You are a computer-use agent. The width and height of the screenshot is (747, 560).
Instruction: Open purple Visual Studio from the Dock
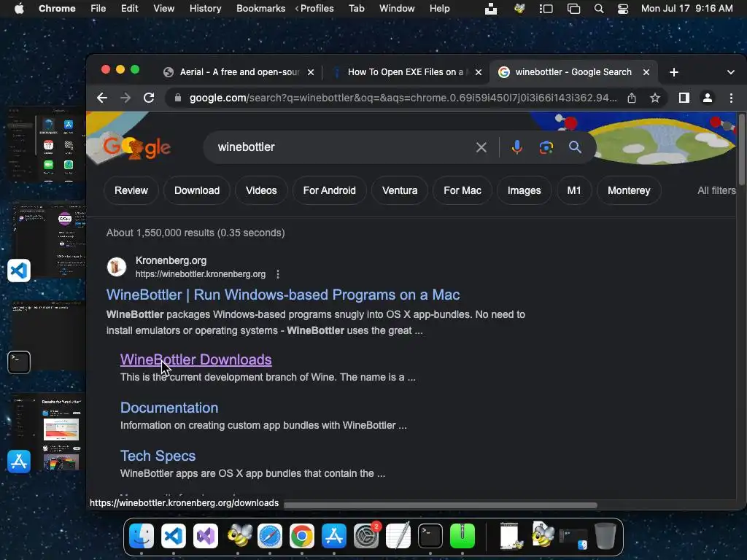tap(205, 536)
